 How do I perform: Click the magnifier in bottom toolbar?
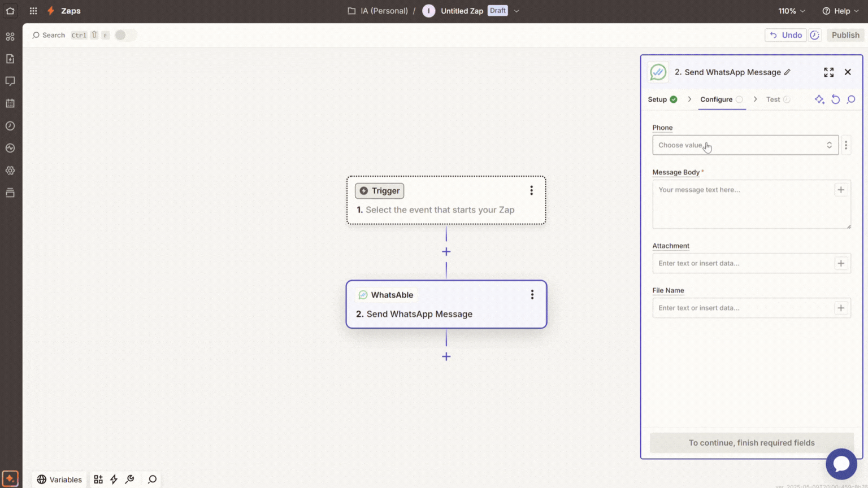(x=152, y=480)
